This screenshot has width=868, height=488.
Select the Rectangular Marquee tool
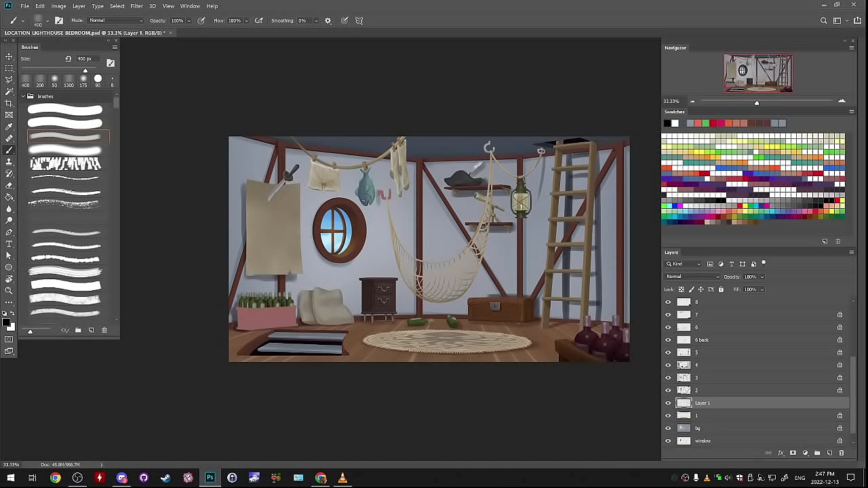point(9,68)
